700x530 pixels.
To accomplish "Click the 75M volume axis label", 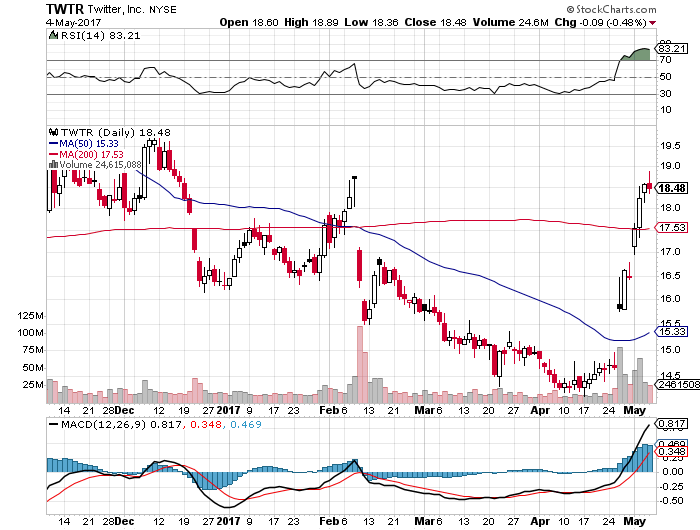I will pos(33,350).
